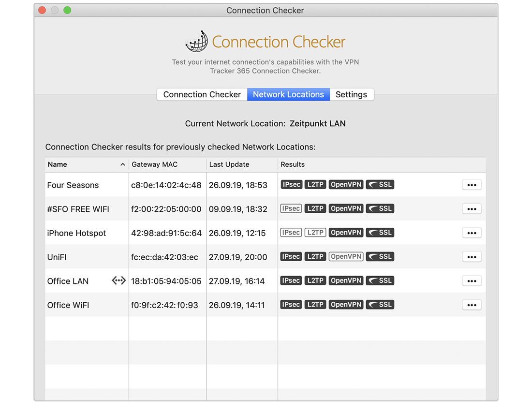The width and height of the screenshot is (532, 413).
Task: Click the greyed OpenVPN badge for UniFI
Action: (x=346, y=257)
